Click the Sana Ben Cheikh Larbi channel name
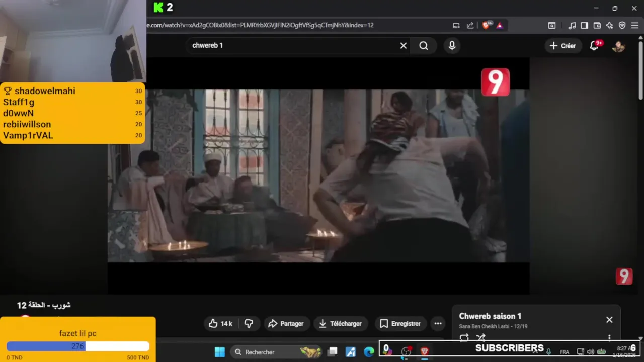The width and height of the screenshot is (644, 362). point(485,327)
